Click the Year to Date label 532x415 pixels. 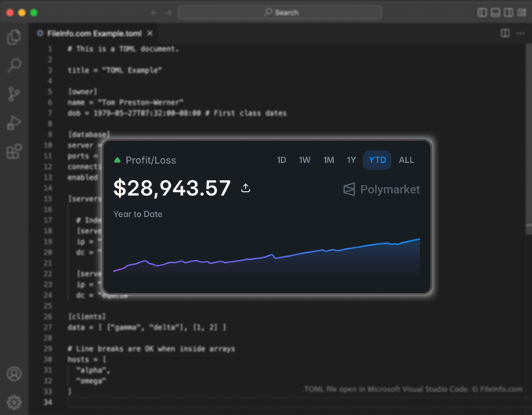click(x=138, y=215)
